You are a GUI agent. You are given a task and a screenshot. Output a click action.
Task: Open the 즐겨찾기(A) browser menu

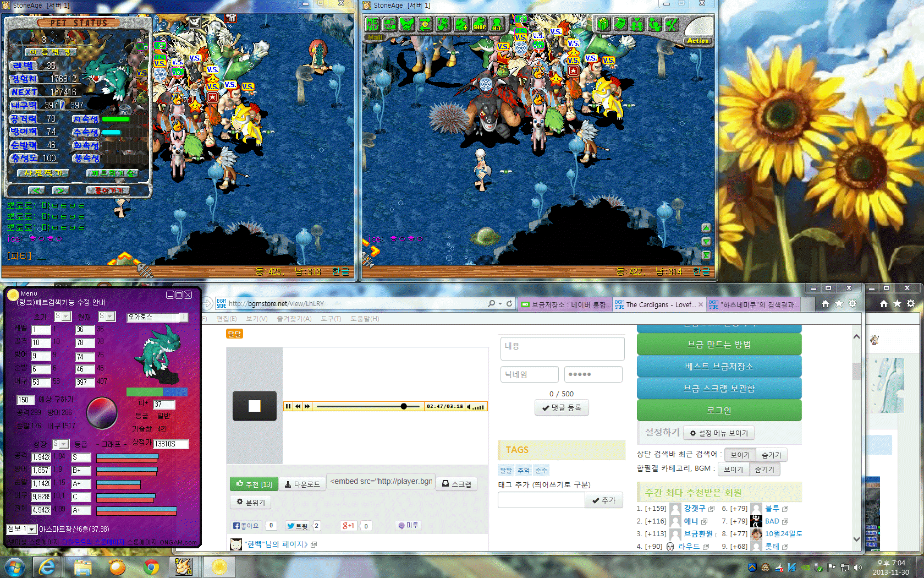tap(294, 319)
